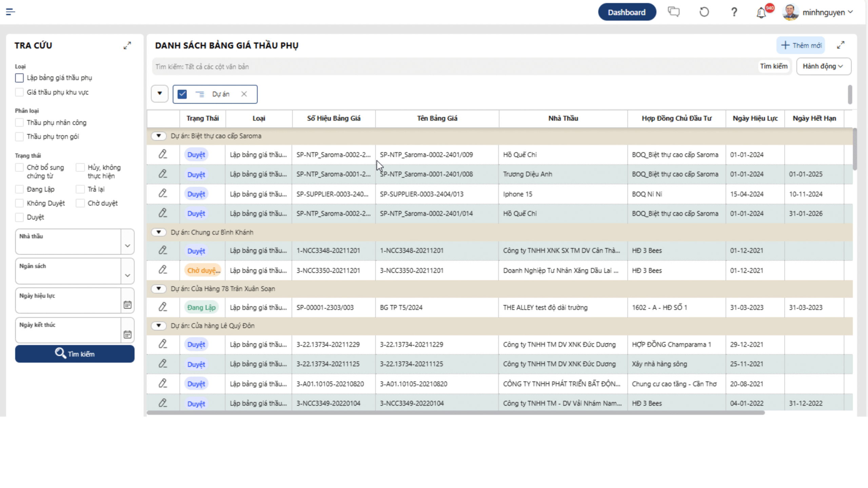Click the Thêm mới button
The width and height of the screenshot is (868, 488).
point(801,45)
